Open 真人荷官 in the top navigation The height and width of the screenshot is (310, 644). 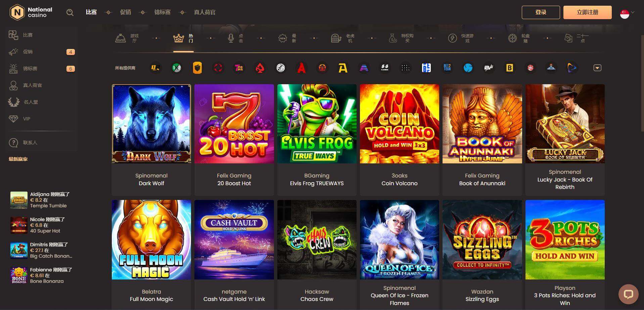point(204,12)
